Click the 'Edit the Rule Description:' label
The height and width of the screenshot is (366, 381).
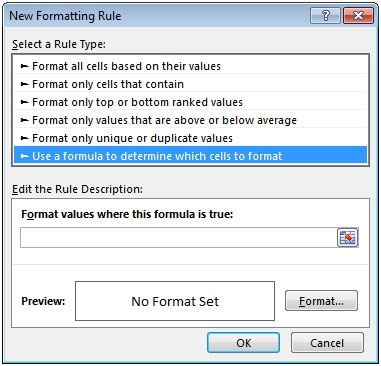pyautogui.click(x=77, y=189)
